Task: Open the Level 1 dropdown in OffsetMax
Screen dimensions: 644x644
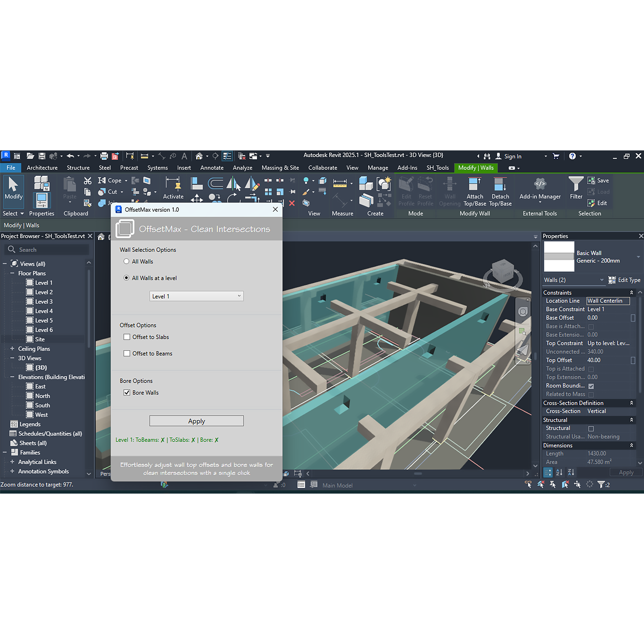Action: pos(196,296)
